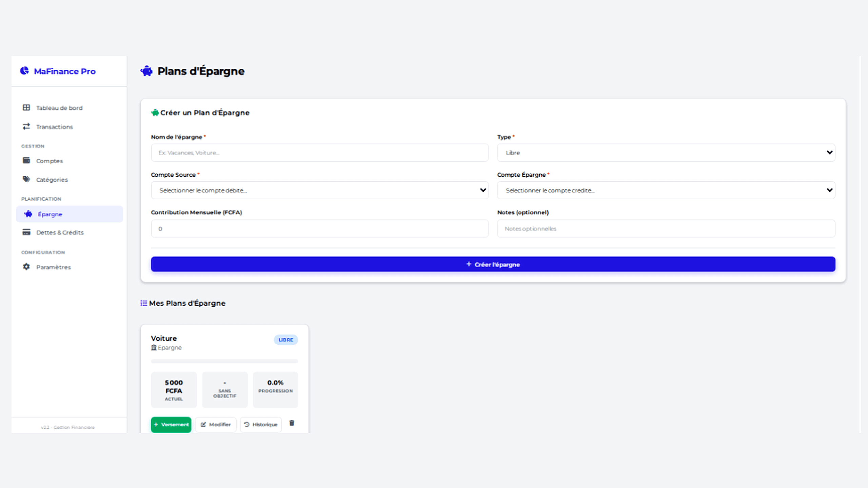Open the Compte Épargne dropdown
868x488 pixels.
pos(666,190)
